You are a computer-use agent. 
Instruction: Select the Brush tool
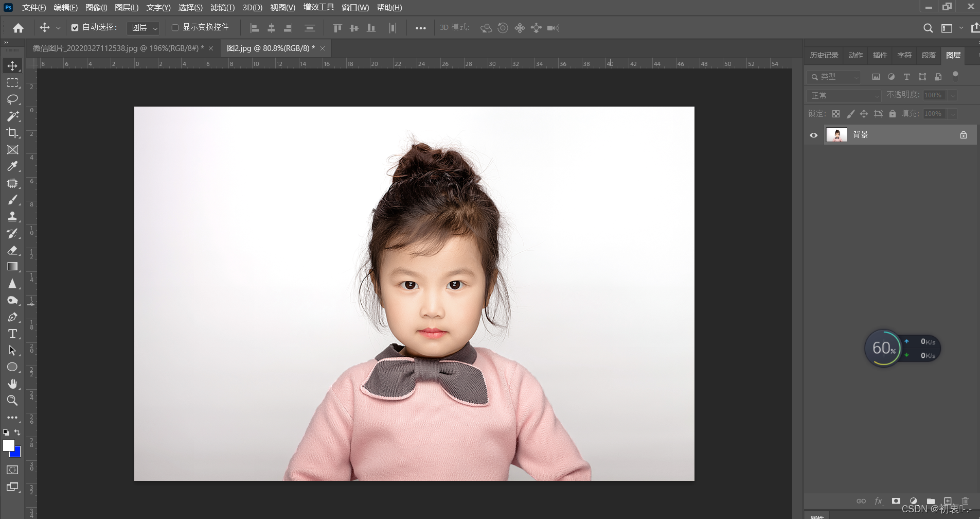12,200
